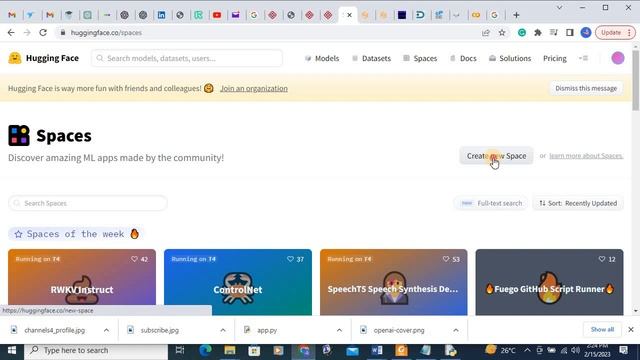Viewport: 640px width, 360px height.
Task: Switch to the LinkedIn browser tab
Action: [161, 15]
